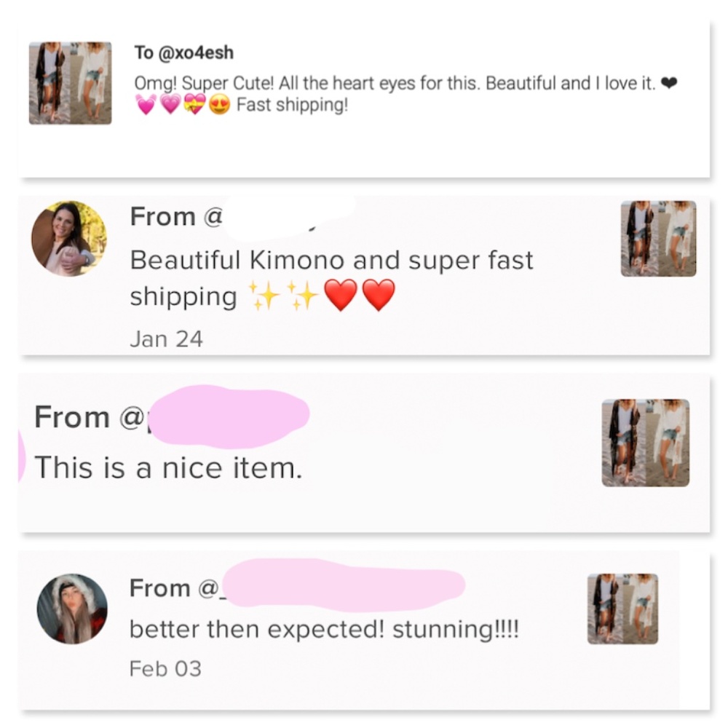
Task: Open the thumbnail next to "This is a nice item."
Action: 645,443
